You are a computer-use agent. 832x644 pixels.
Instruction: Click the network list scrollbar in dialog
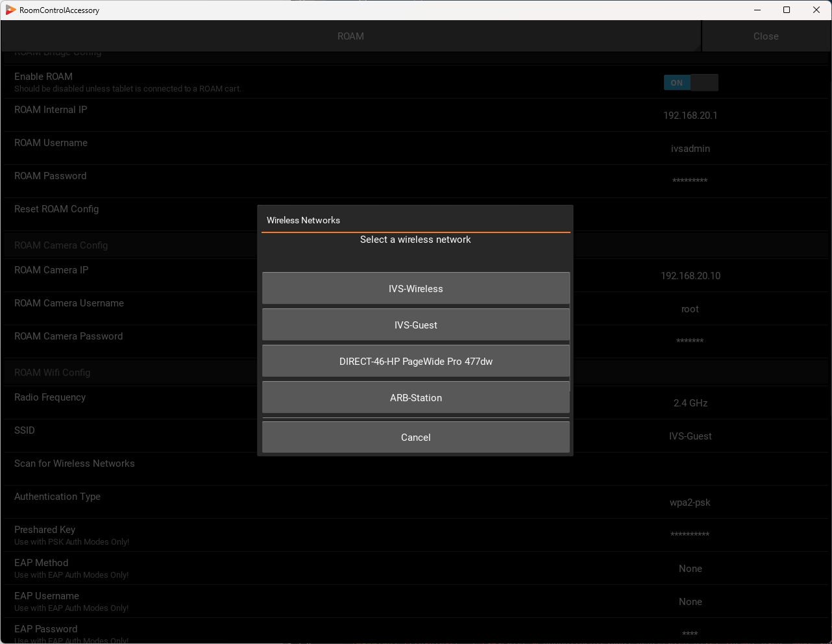[569, 331]
